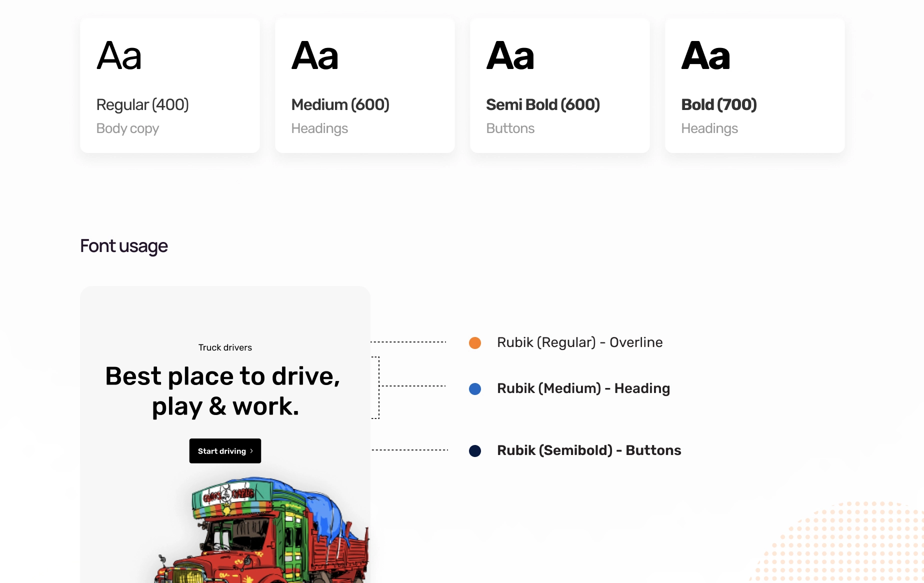This screenshot has width=924, height=583.
Task: Click the chevron arrow in Start driving button
Action: pos(251,451)
